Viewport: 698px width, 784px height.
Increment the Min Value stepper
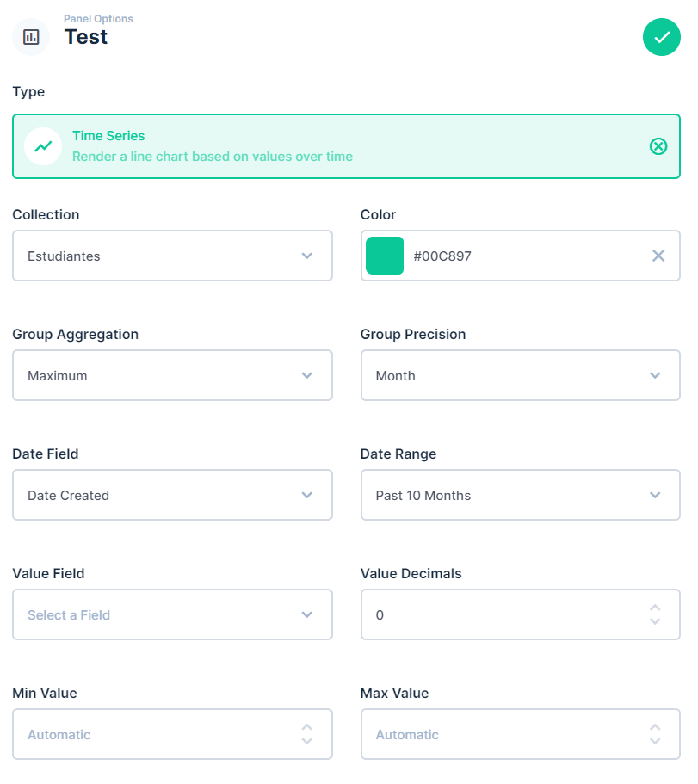(x=307, y=727)
